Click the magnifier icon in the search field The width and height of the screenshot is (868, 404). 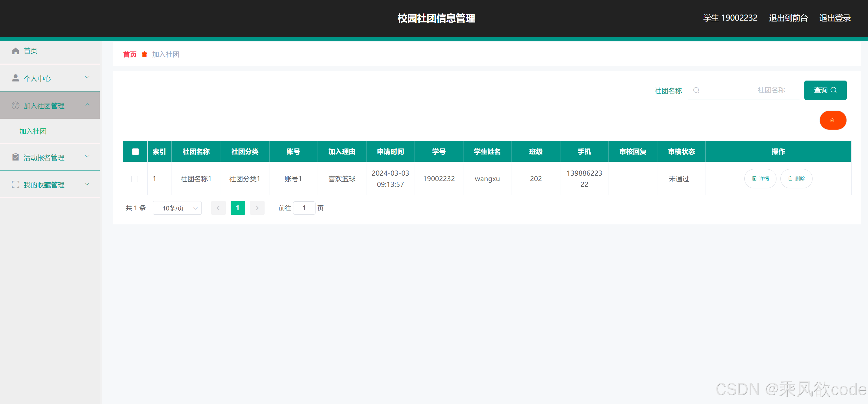696,90
